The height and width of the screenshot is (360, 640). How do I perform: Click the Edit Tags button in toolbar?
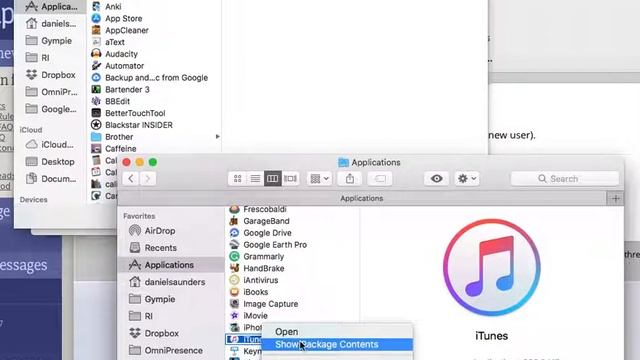pyautogui.click(x=380, y=178)
